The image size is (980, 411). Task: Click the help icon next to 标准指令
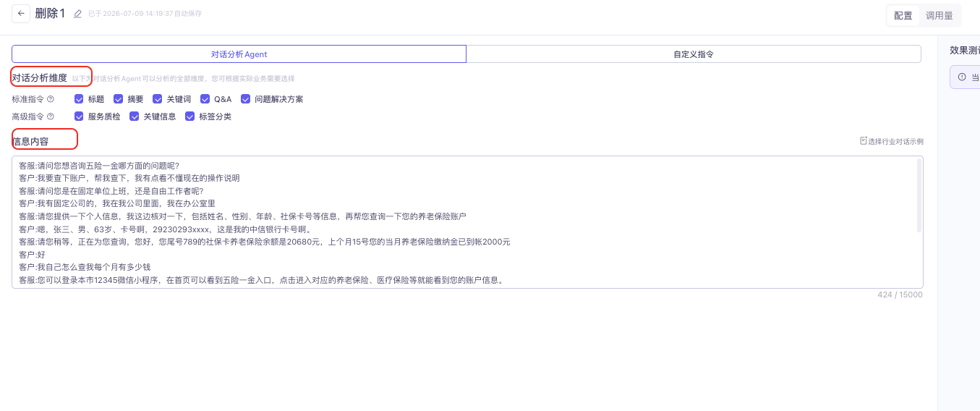[51, 99]
